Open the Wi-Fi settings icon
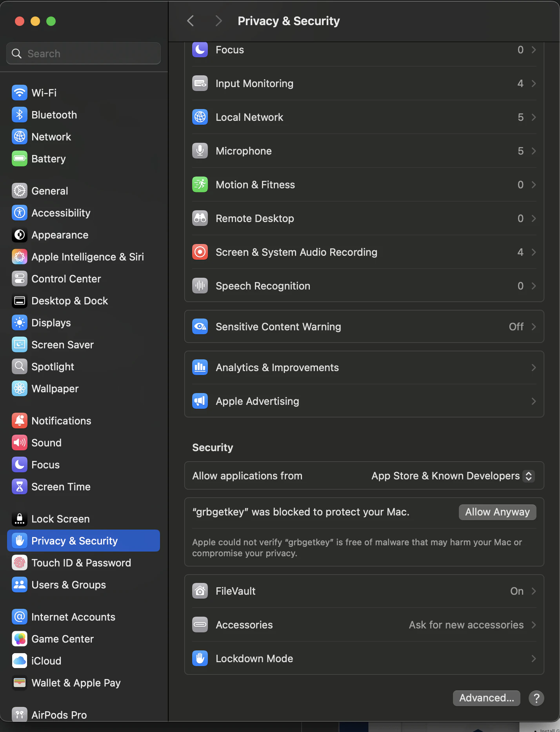This screenshot has height=732, width=560. click(20, 93)
